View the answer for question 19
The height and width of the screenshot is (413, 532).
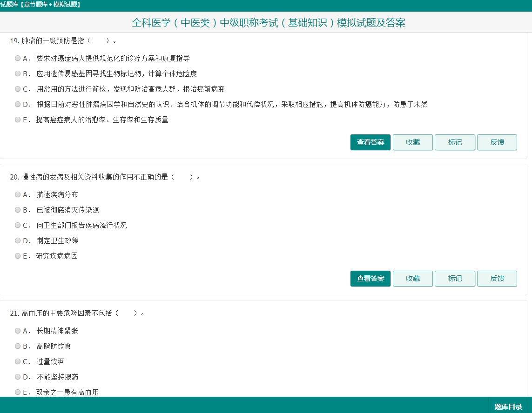coord(370,142)
